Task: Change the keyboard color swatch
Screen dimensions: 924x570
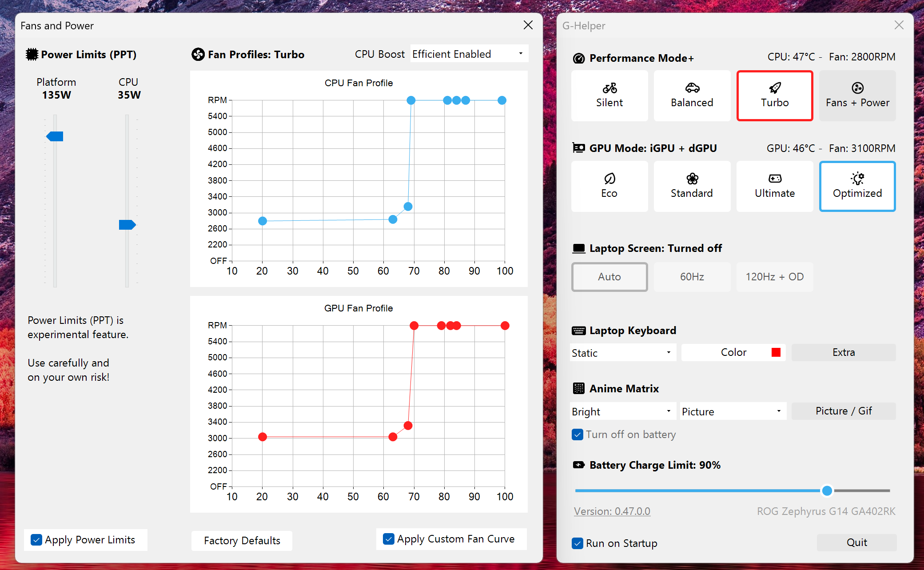Action: (776, 352)
